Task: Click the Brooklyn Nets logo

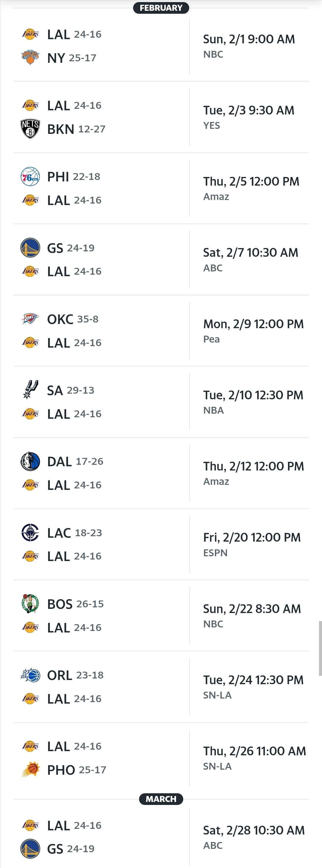Action: click(x=30, y=129)
